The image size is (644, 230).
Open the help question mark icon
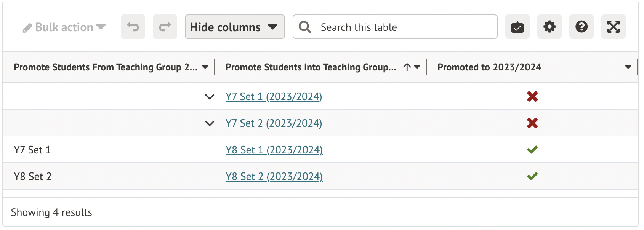click(x=581, y=27)
